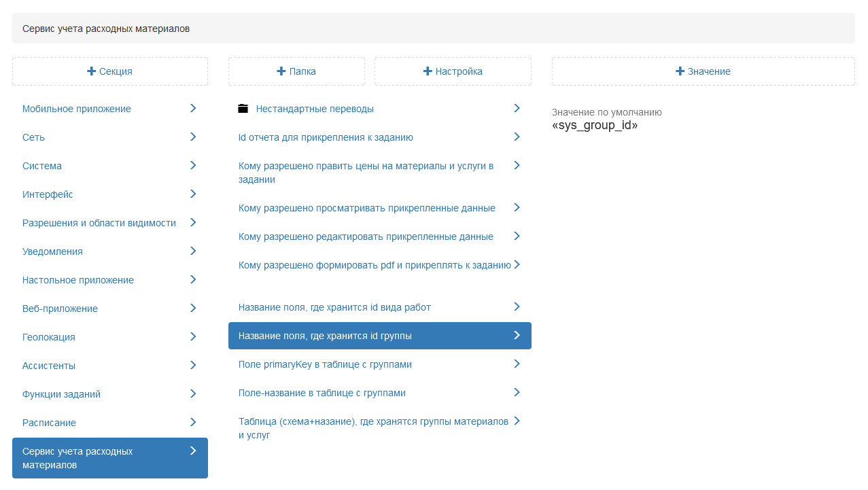The image size is (868, 490).
Task: Click the plus Настройка button
Action: (453, 71)
